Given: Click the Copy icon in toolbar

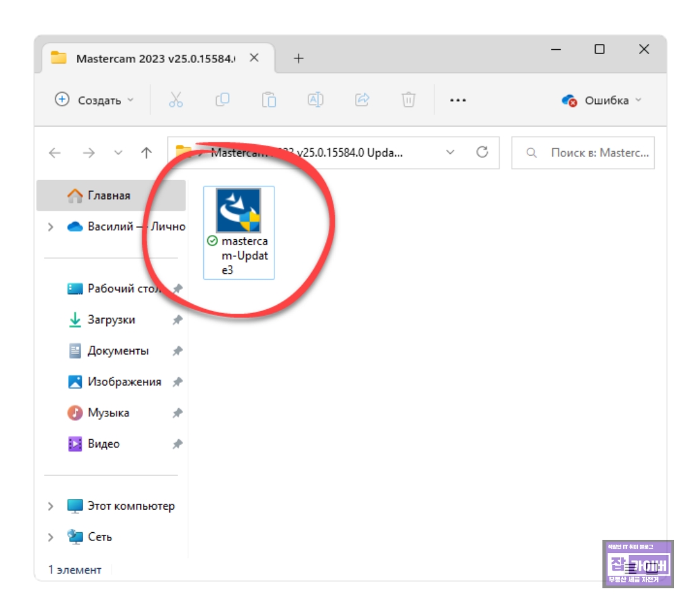Looking at the screenshot, I should coord(222,100).
